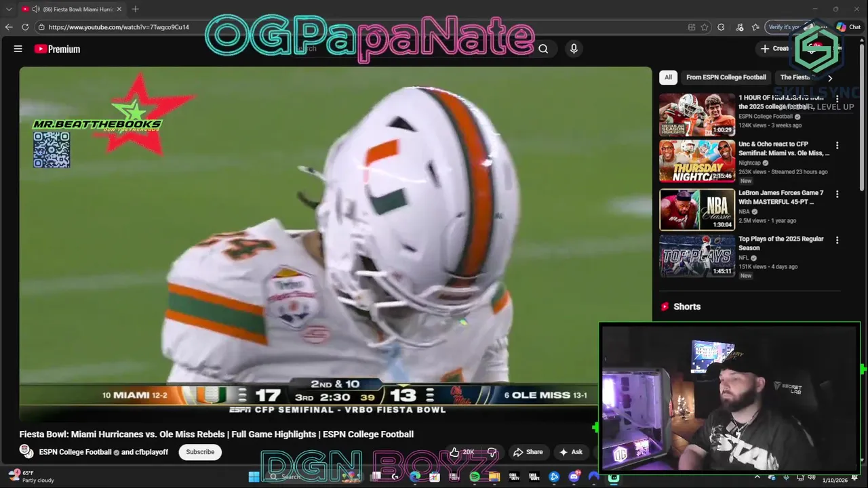Click the Nightcap channel name

(x=749, y=163)
